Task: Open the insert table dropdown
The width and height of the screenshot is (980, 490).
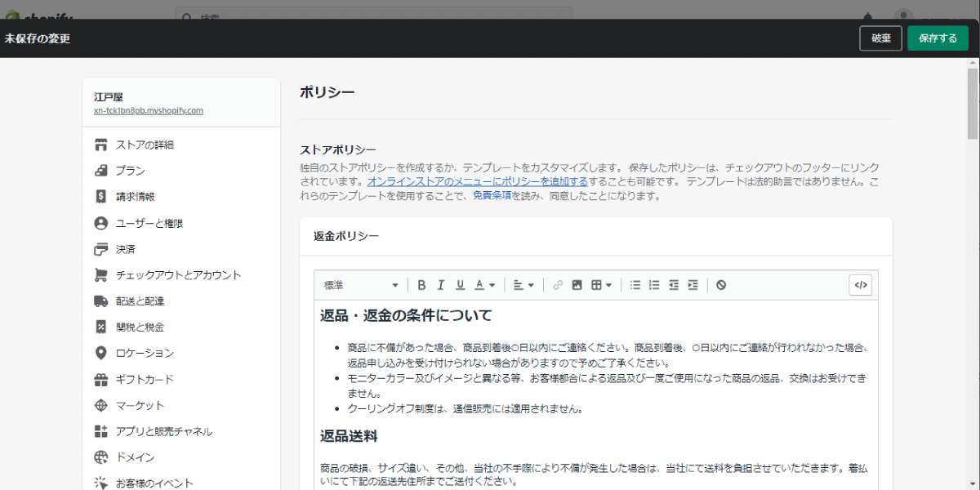Action: point(602,285)
